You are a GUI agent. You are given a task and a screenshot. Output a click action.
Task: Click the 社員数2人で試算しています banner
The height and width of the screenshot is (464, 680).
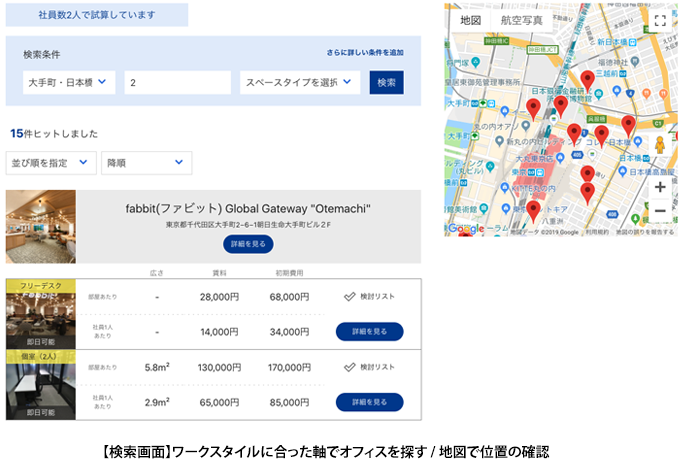(97, 15)
